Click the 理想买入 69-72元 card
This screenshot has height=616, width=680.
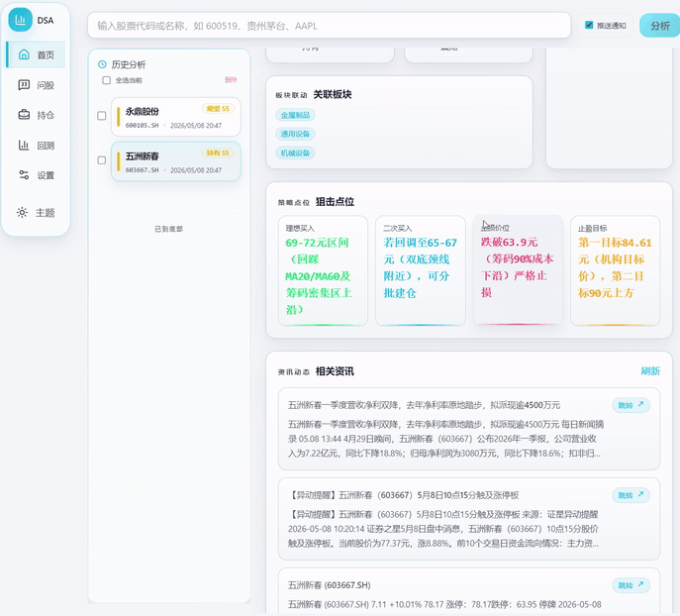pyautogui.click(x=323, y=270)
